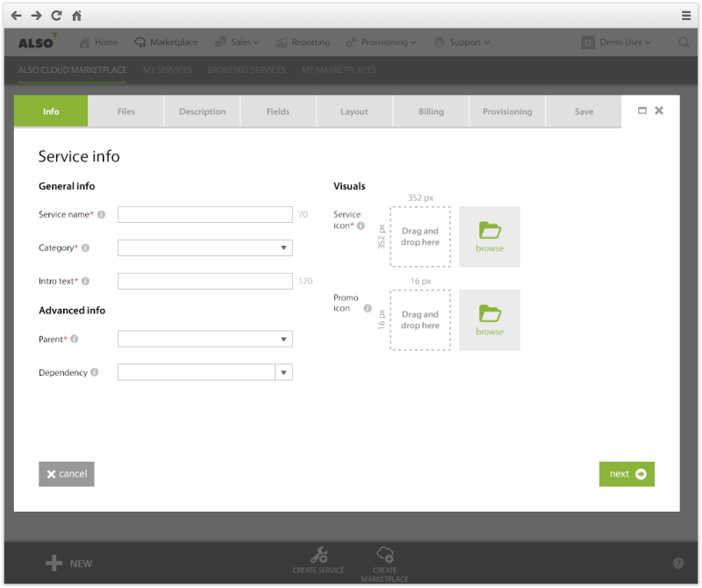
Task: Maximize the Service info dialog
Action: coord(642,111)
